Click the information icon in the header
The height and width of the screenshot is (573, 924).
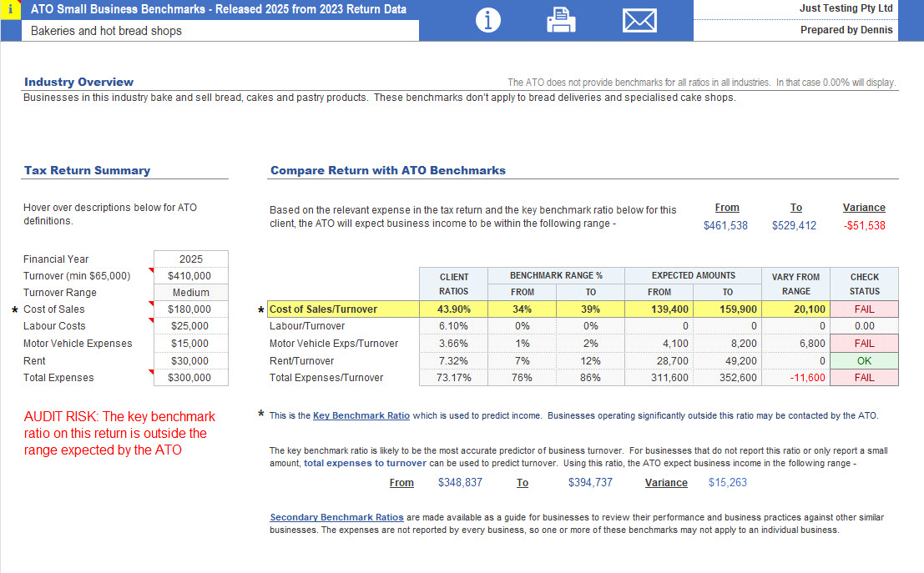488,21
